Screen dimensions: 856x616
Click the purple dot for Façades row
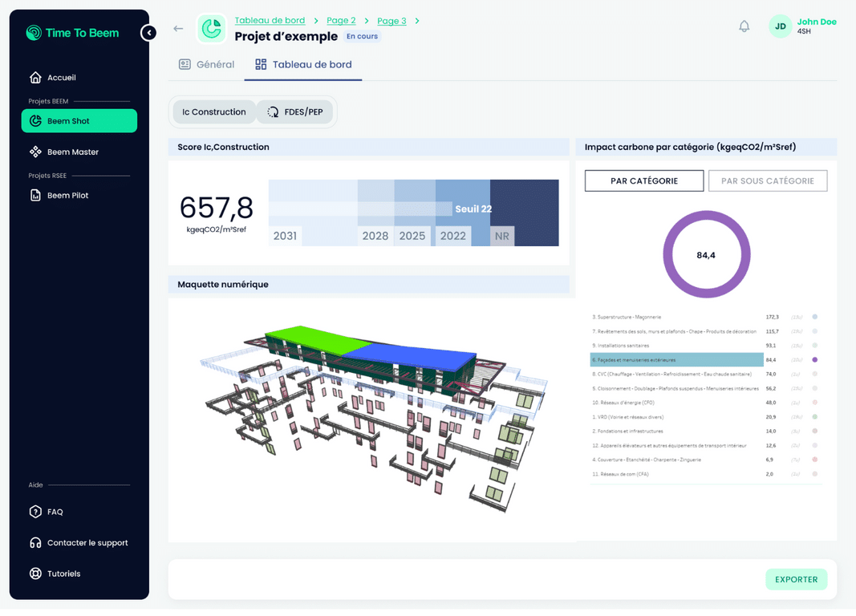click(815, 360)
